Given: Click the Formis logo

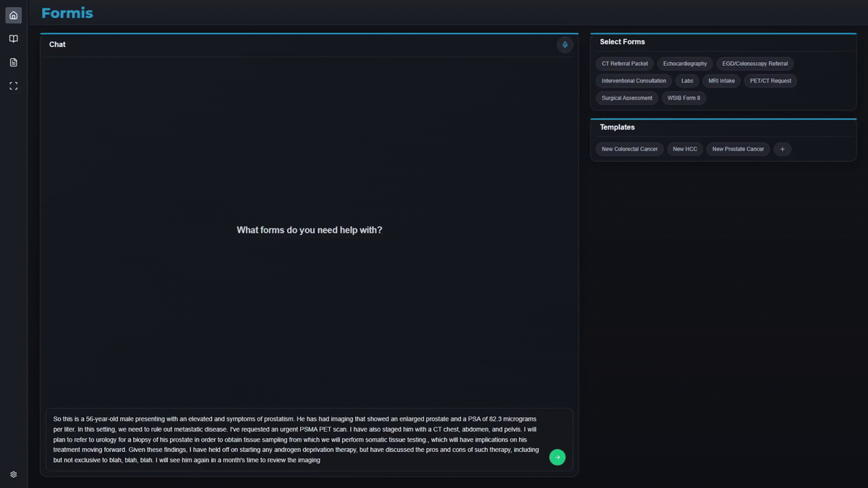Looking at the screenshot, I should coord(67,13).
